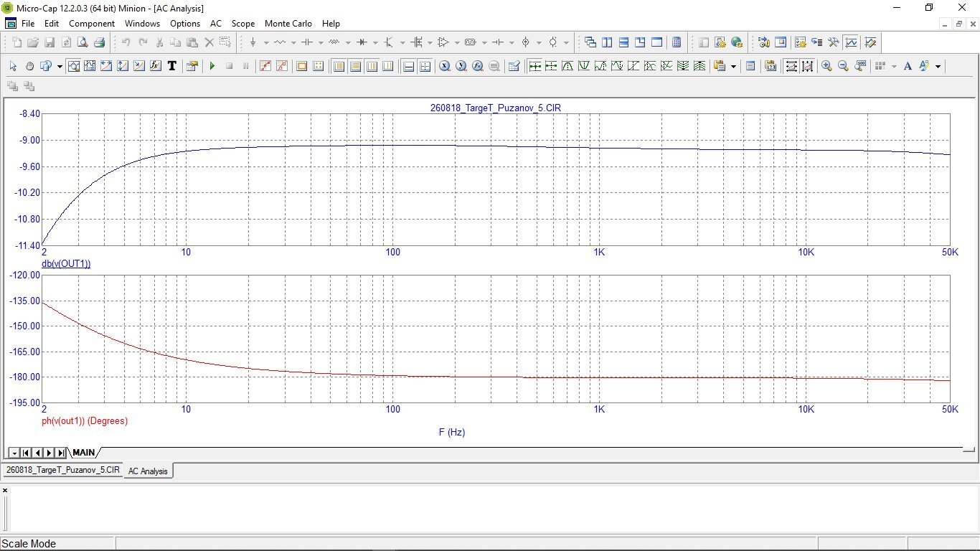
Task: Click the Print icon
Action: tap(99, 42)
